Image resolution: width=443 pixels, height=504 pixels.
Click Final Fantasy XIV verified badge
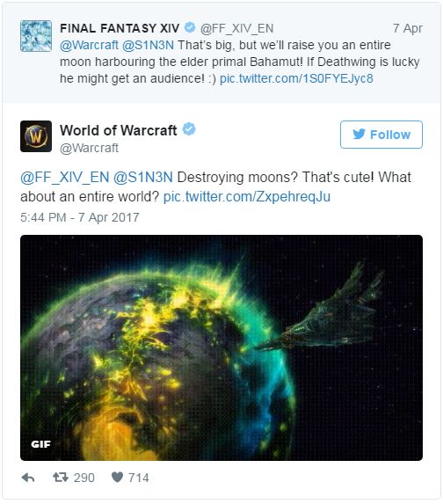point(190,27)
